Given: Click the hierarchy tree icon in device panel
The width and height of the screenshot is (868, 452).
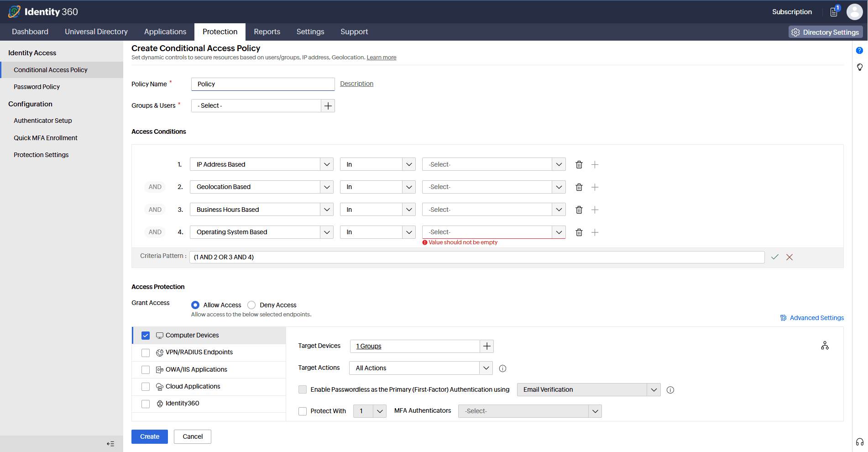Looking at the screenshot, I should coord(825,346).
